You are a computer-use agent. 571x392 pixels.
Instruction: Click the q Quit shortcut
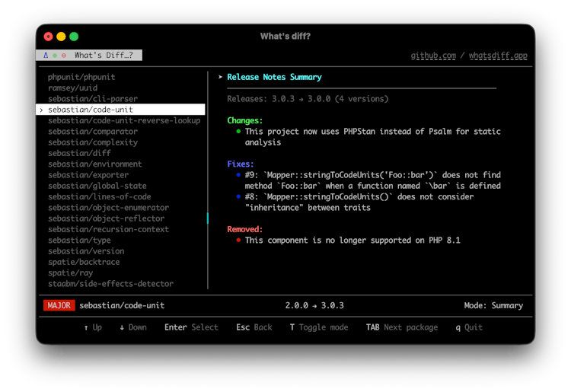click(x=468, y=327)
